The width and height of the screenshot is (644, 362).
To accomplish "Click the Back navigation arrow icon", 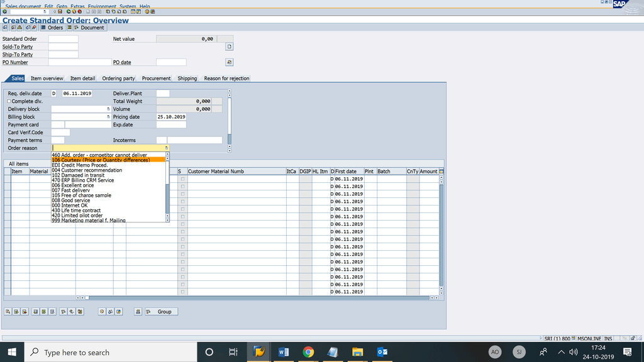I will coord(67,11).
